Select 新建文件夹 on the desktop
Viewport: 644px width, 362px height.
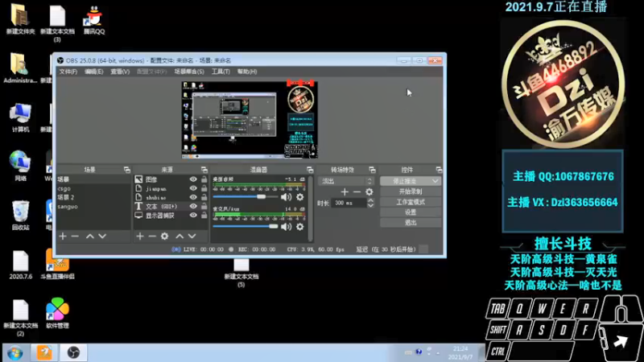[x=20, y=19]
